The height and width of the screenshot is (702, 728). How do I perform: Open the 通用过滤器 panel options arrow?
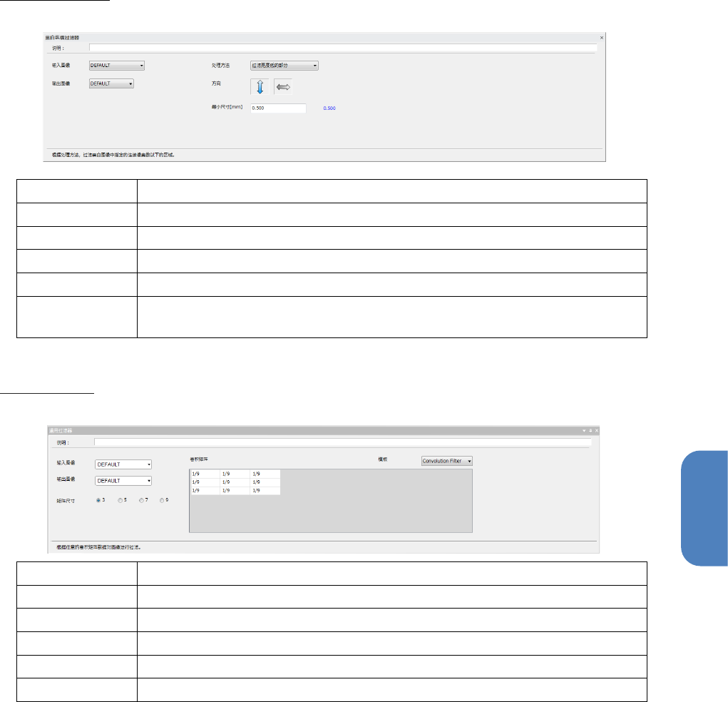point(584,431)
